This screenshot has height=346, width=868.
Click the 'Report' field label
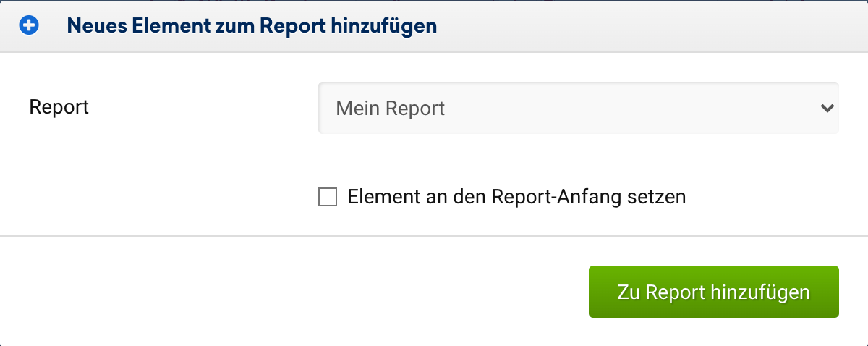(x=59, y=107)
